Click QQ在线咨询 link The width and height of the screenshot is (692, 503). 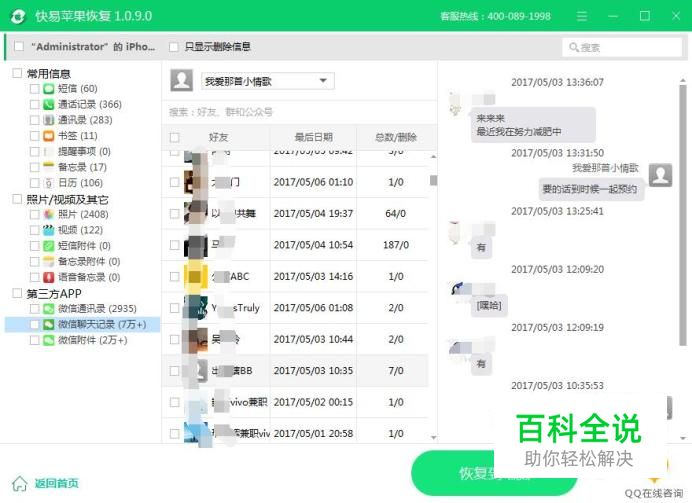point(654,494)
